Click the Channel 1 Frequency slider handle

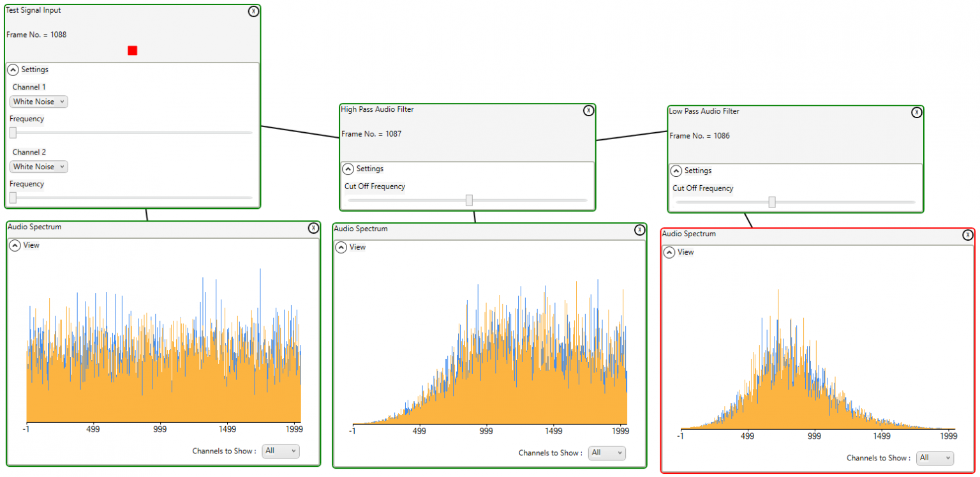[12, 132]
